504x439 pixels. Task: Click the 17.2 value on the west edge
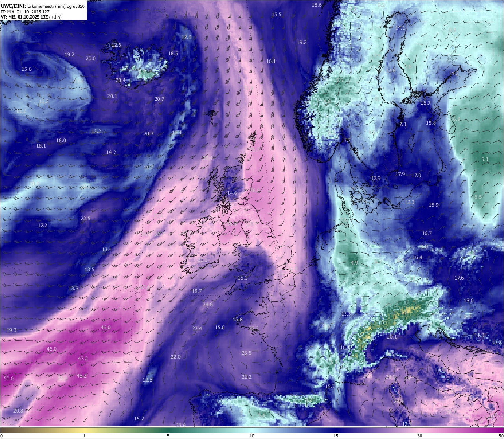43,226
